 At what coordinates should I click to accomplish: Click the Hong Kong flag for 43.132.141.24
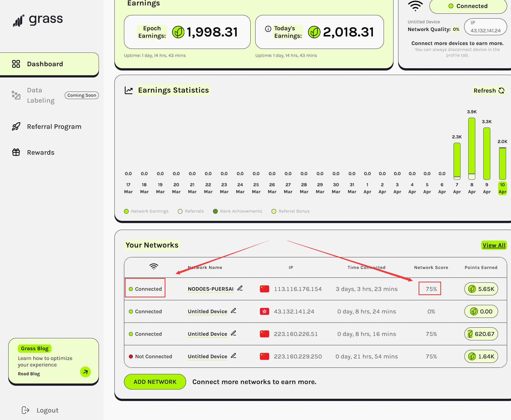pos(265,311)
